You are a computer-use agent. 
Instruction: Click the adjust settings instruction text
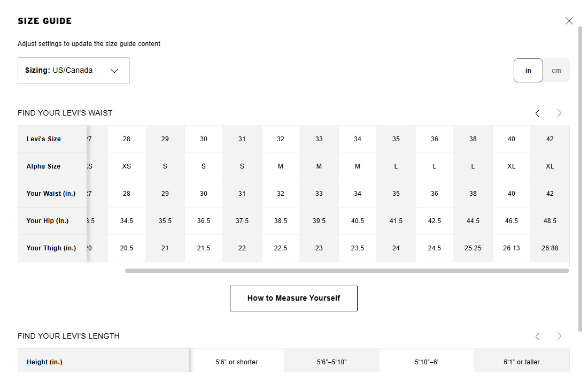[x=89, y=44]
